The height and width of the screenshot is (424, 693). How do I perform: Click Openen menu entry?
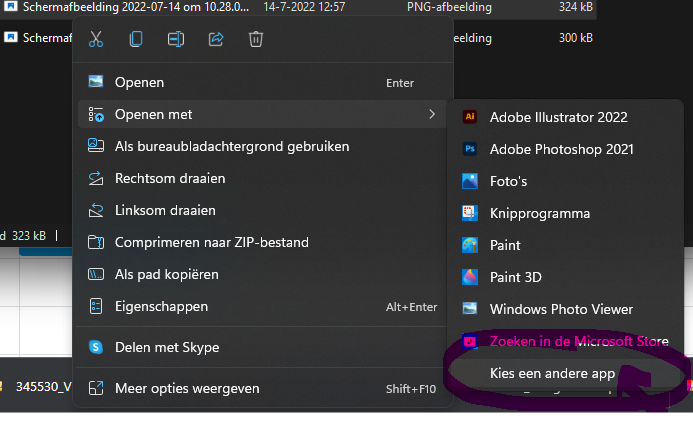139,82
